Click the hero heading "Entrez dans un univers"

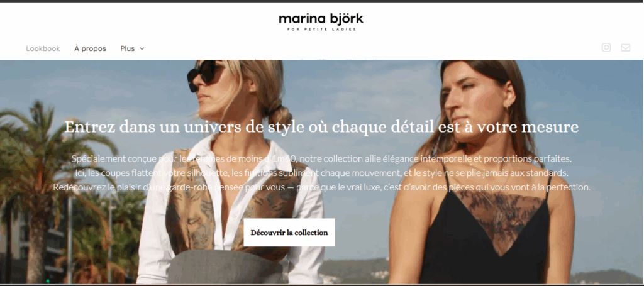click(x=321, y=126)
